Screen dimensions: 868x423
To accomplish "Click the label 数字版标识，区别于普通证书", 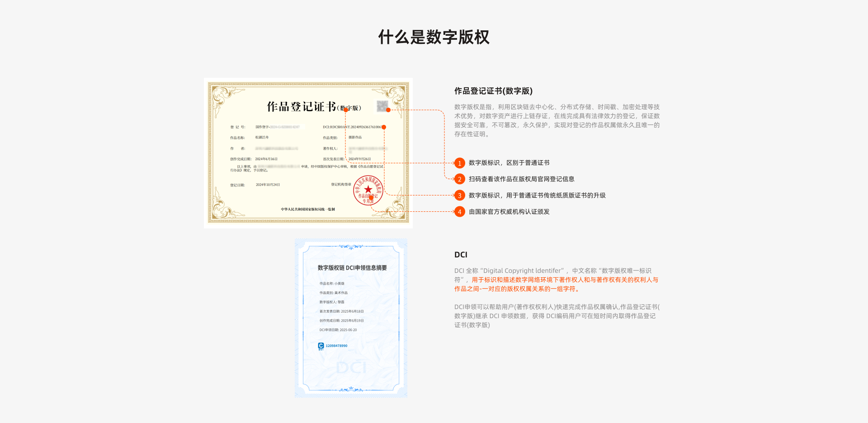I will 509,163.
